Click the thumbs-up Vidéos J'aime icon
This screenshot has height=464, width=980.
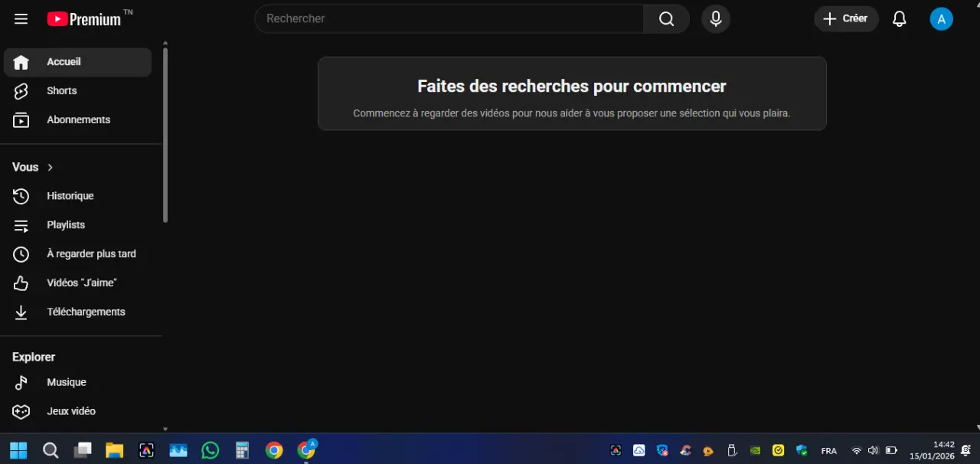coord(21,283)
